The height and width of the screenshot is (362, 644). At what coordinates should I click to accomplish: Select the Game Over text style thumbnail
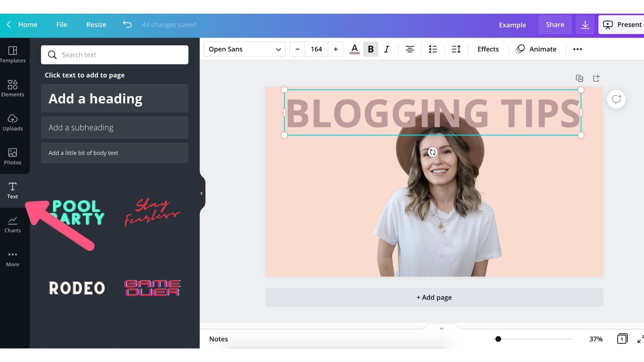(x=152, y=288)
